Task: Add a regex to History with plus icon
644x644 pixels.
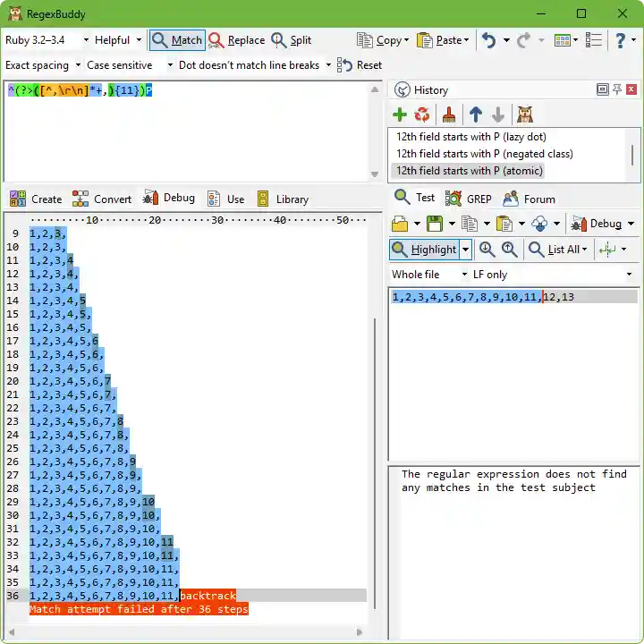Action: [399, 114]
